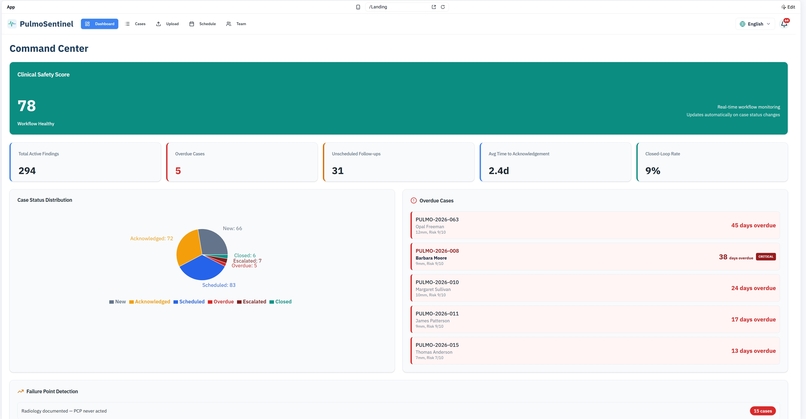Open the Dashboard tab

tap(100, 24)
